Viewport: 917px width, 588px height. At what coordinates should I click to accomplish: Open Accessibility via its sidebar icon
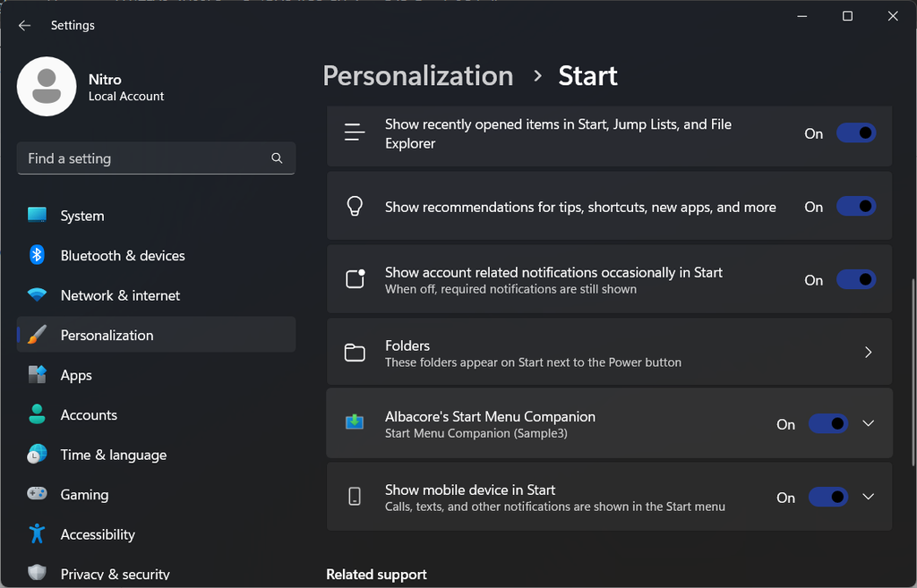[x=37, y=533]
